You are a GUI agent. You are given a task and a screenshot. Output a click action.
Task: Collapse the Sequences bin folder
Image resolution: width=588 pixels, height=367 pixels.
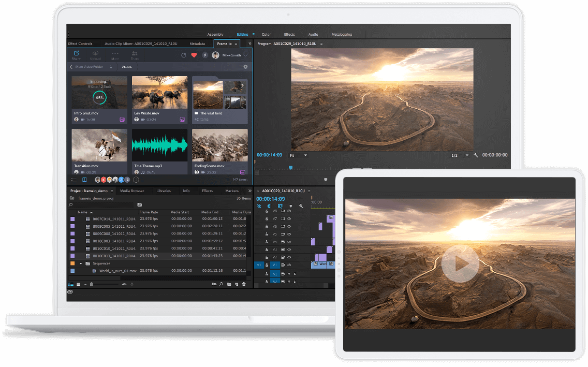(x=81, y=263)
